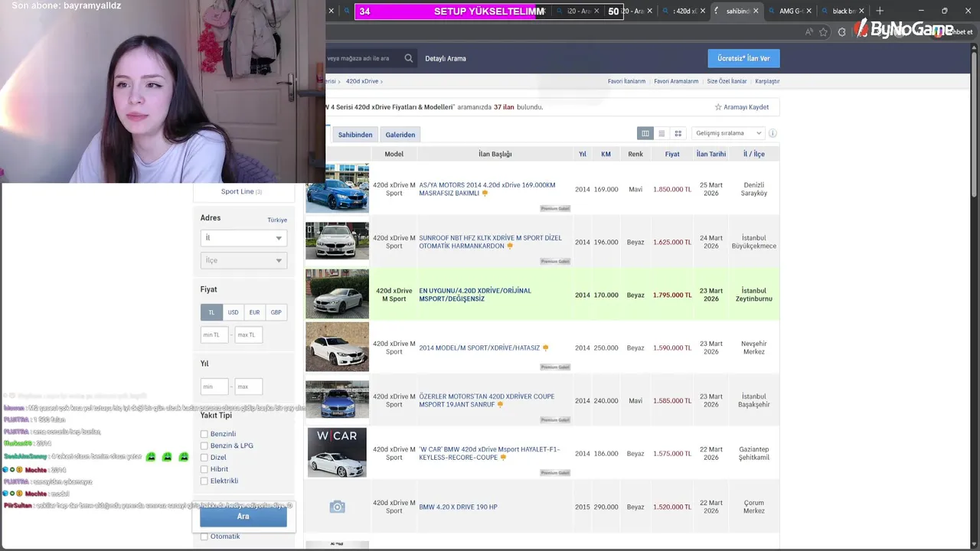
Task: Click the 420d xDrive breadcrumb link
Action: tap(362, 81)
